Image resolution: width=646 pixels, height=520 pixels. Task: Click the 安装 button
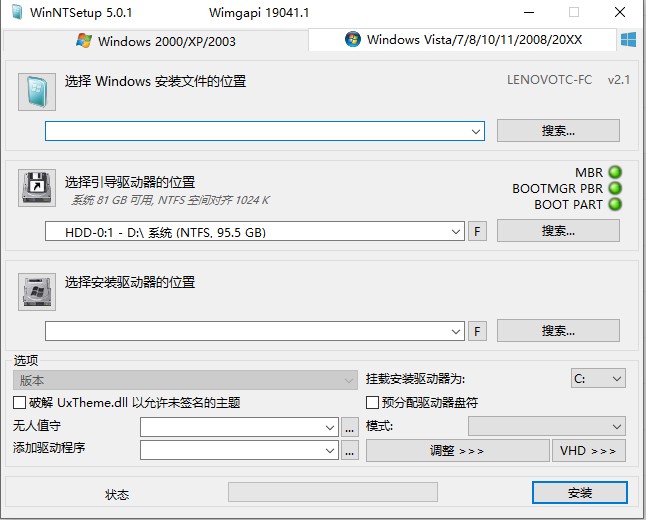(x=580, y=493)
